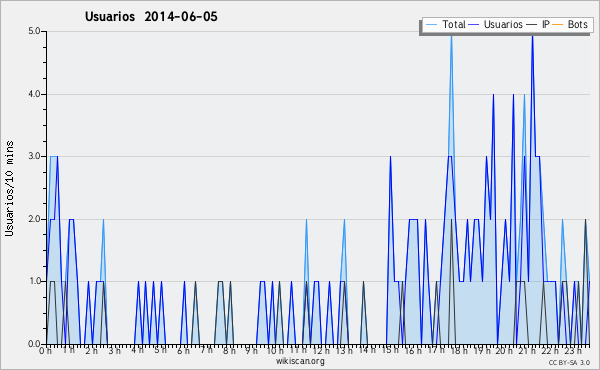Click the 4.0 y-axis value
600x370 pixels.
point(34,94)
